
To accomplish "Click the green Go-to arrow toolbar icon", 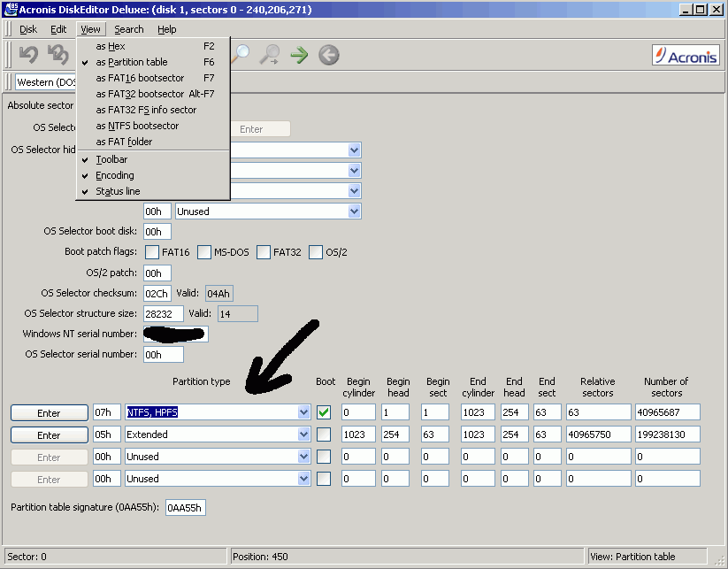I will tap(299, 55).
